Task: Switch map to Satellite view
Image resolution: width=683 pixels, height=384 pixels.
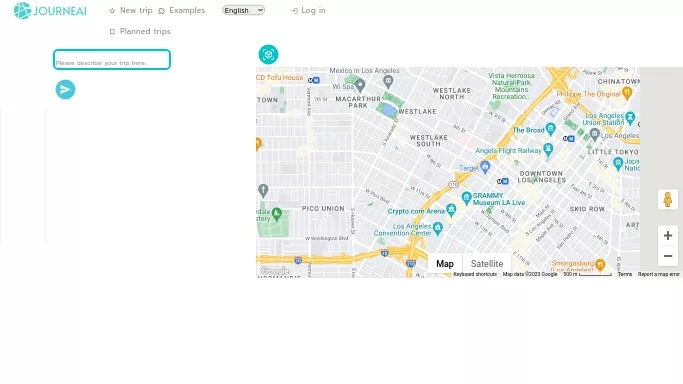Action: [x=487, y=264]
